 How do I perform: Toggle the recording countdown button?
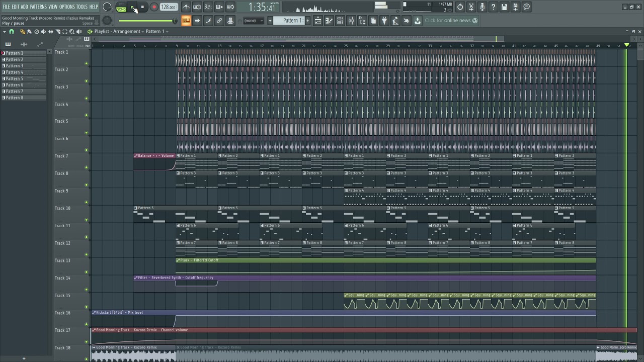208,7
